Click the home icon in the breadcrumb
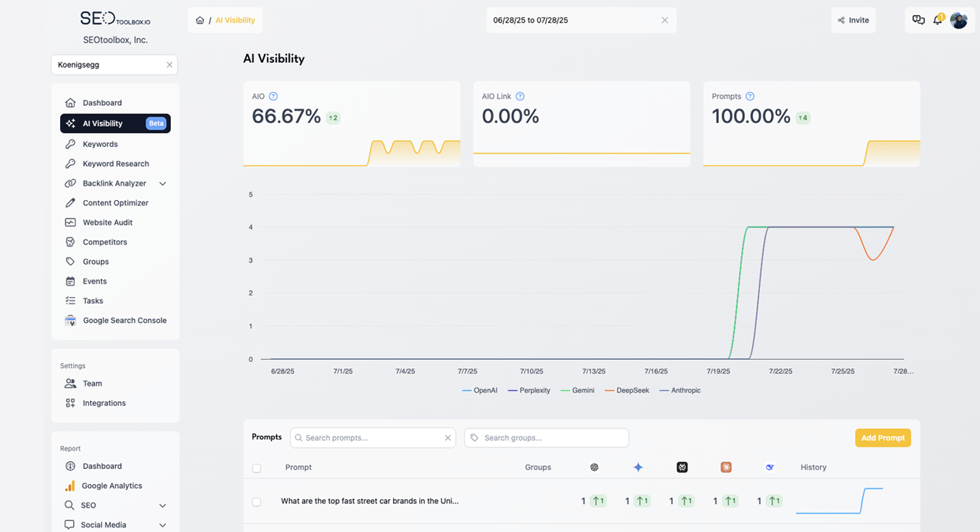 (200, 20)
